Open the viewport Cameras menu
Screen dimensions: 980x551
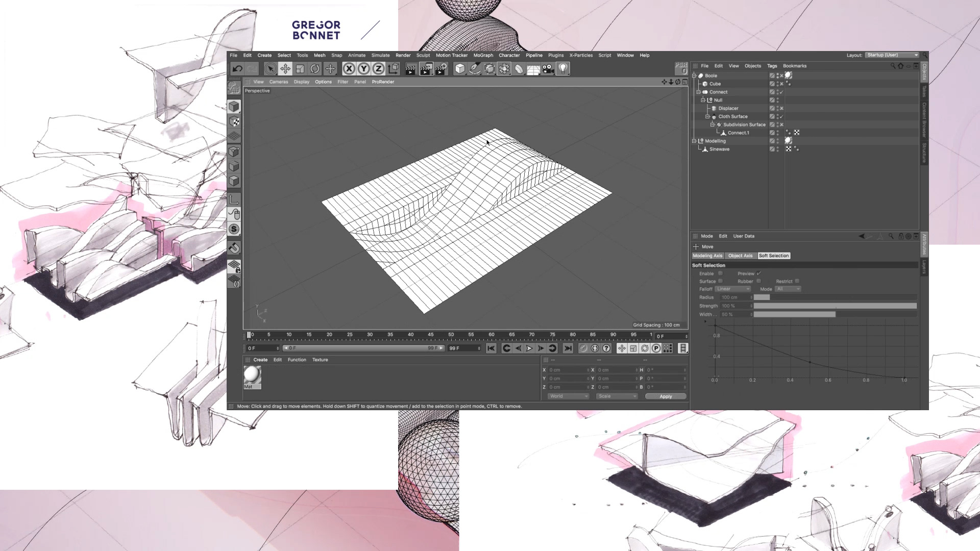(x=279, y=82)
